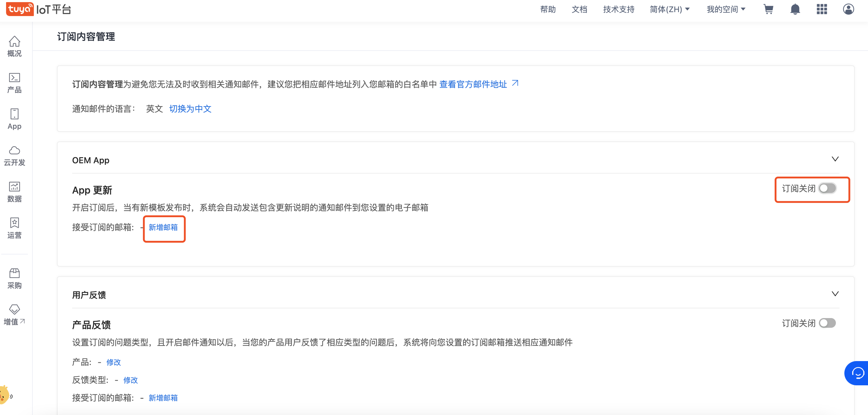This screenshot has height=415, width=868.
Task: Collapse the OEM App section chevron
Action: click(835, 159)
